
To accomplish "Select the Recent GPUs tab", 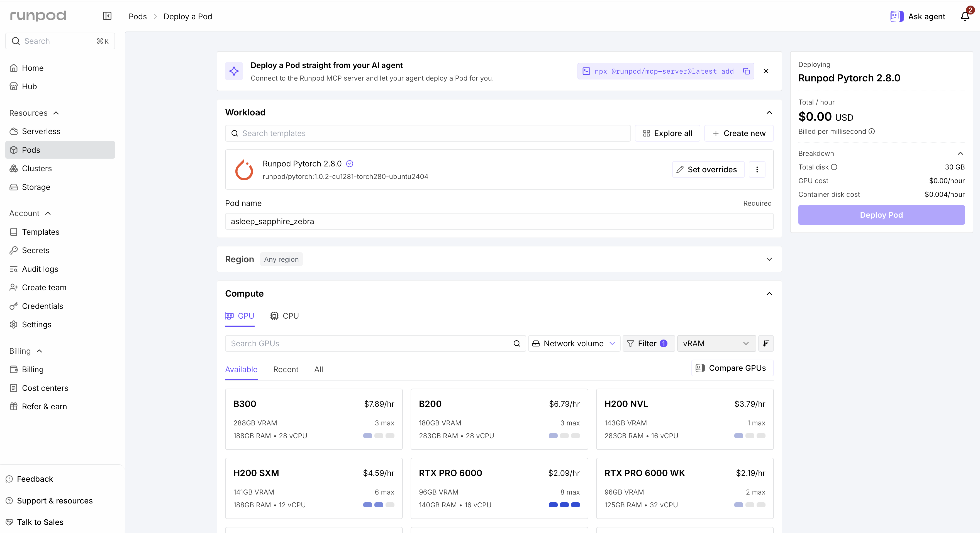I will point(286,369).
